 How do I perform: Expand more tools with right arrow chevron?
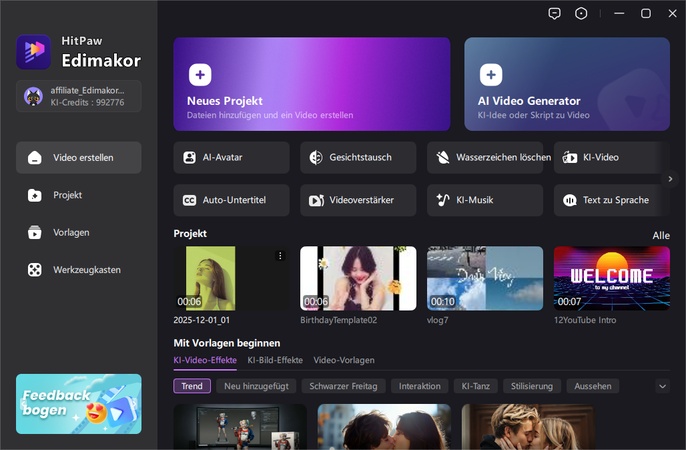670,179
